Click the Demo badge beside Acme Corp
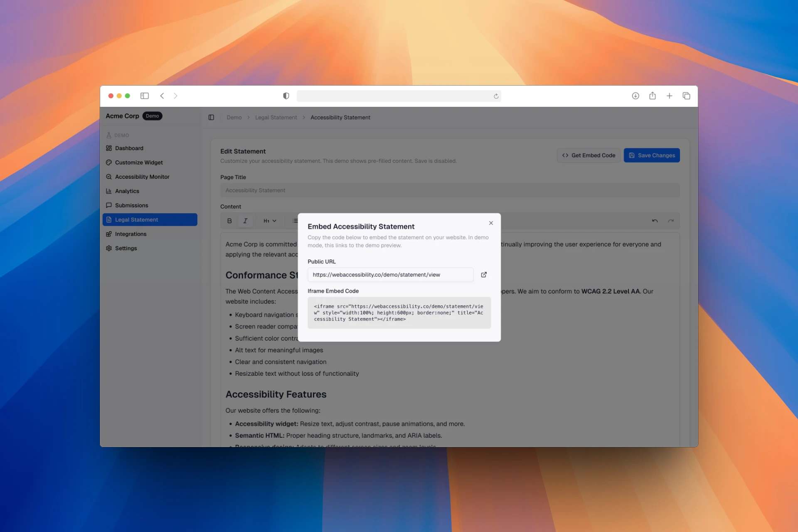The width and height of the screenshot is (798, 532). point(152,116)
